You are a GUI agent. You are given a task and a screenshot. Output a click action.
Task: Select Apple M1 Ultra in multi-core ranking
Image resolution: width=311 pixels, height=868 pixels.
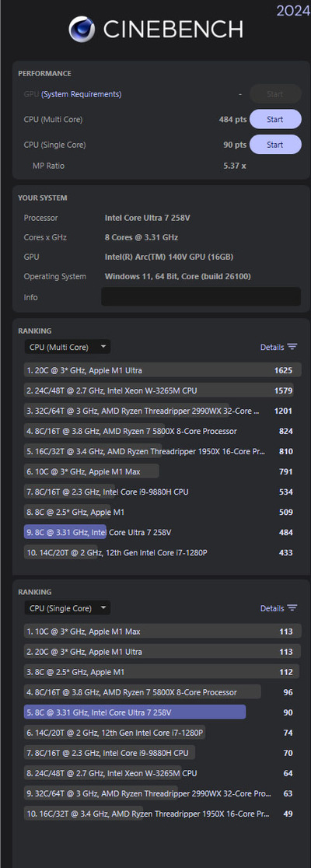coord(162,369)
